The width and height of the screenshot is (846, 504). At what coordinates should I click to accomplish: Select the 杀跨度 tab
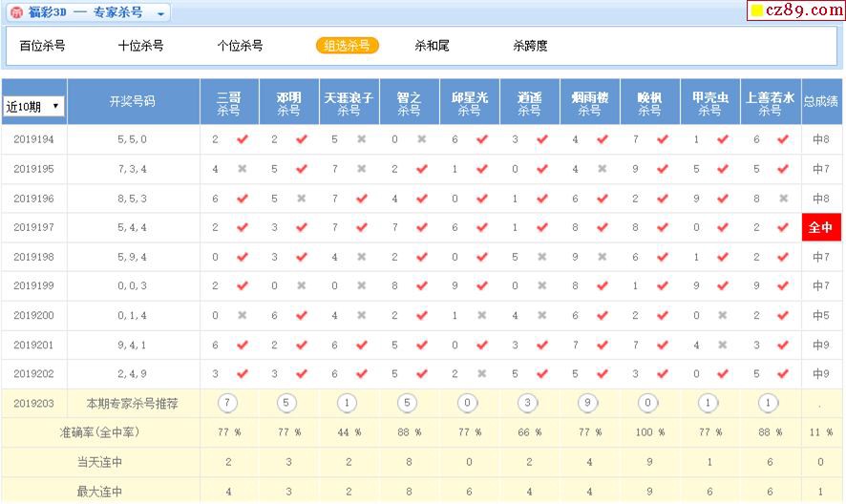click(530, 46)
